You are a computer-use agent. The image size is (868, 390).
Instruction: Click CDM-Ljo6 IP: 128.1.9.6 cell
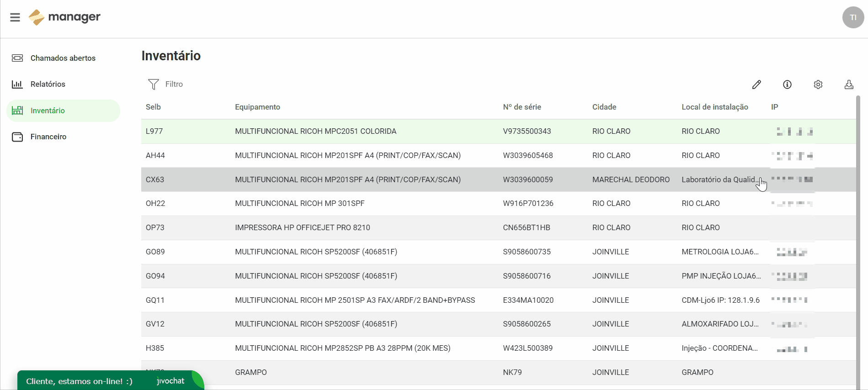click(720, 300)
